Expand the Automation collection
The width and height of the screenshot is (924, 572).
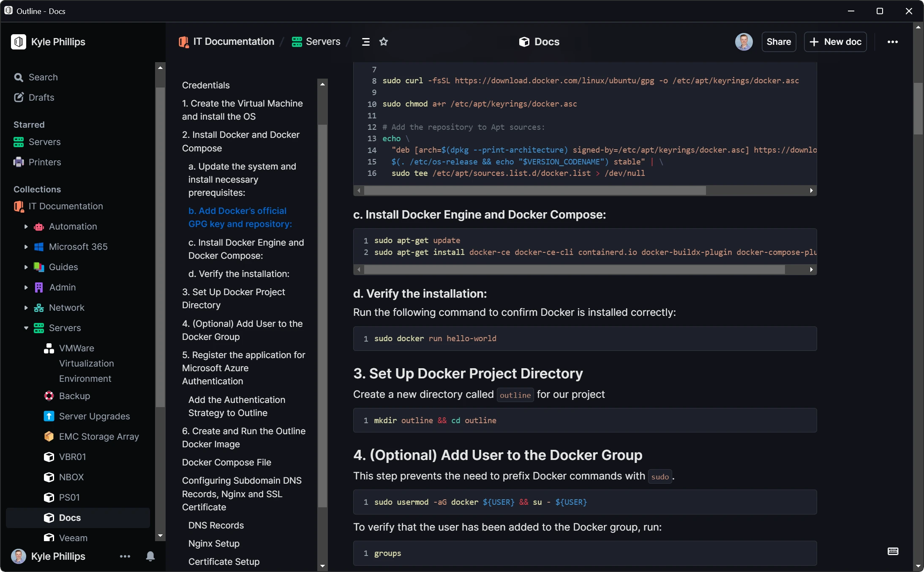(25, 227)
